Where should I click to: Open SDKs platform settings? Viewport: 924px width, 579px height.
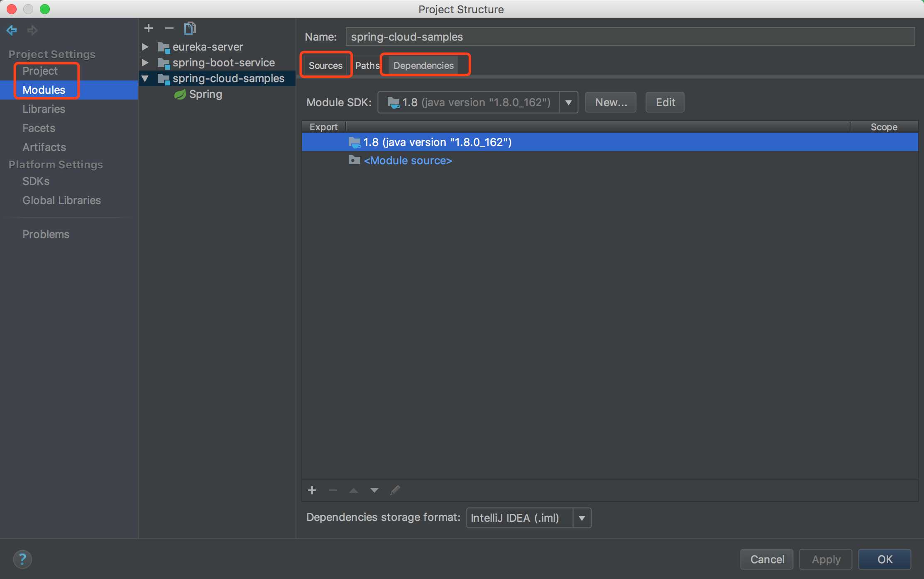(36, 181)
